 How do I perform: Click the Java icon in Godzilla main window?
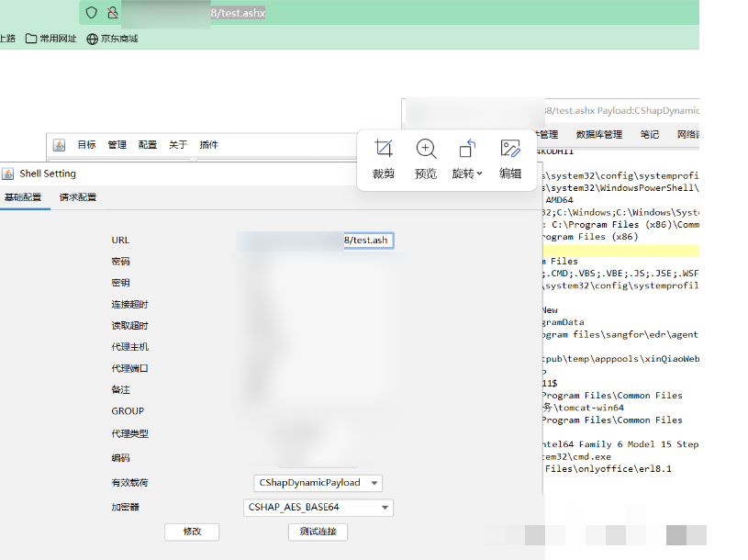tap(59, 145)
